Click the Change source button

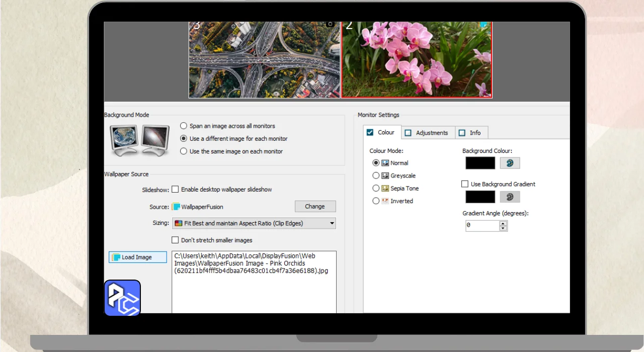(x=315, y=206)
